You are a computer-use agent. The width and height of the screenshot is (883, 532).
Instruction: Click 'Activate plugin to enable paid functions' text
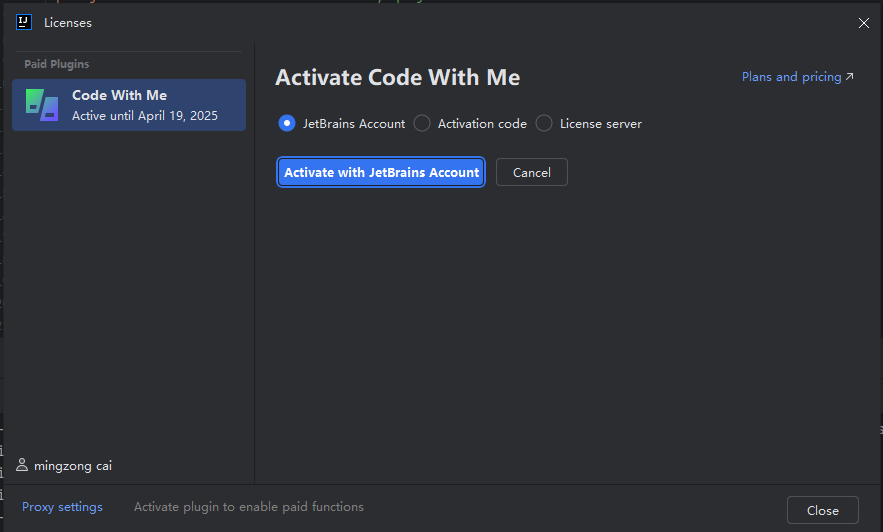tap(249, 507)
